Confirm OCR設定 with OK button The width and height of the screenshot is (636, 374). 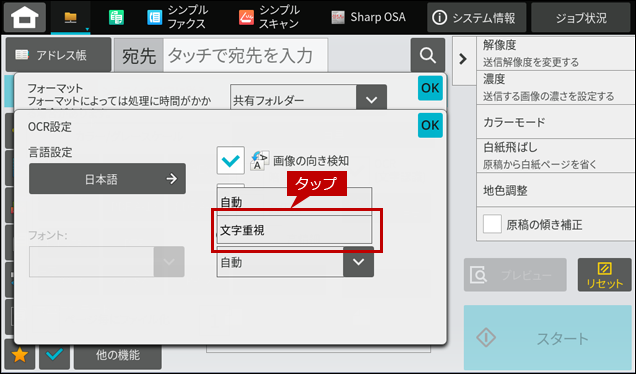pyautogui.click(x=430, y=125)
